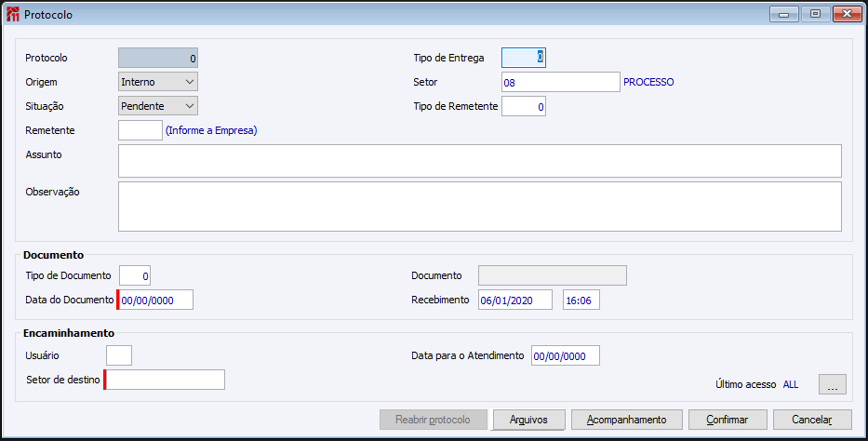Click the Cancelar button
The width and height of the screenshot is (868, 441).
click(812, 420)
